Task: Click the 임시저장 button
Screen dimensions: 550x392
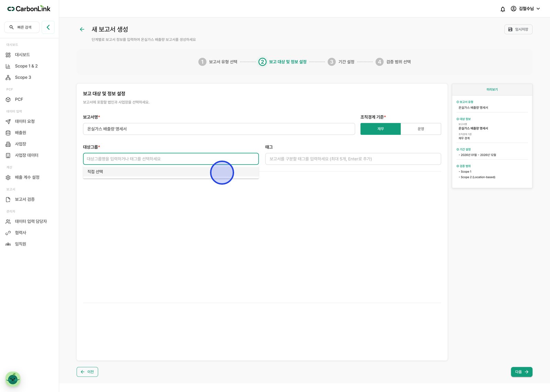Action: (518, 29)
